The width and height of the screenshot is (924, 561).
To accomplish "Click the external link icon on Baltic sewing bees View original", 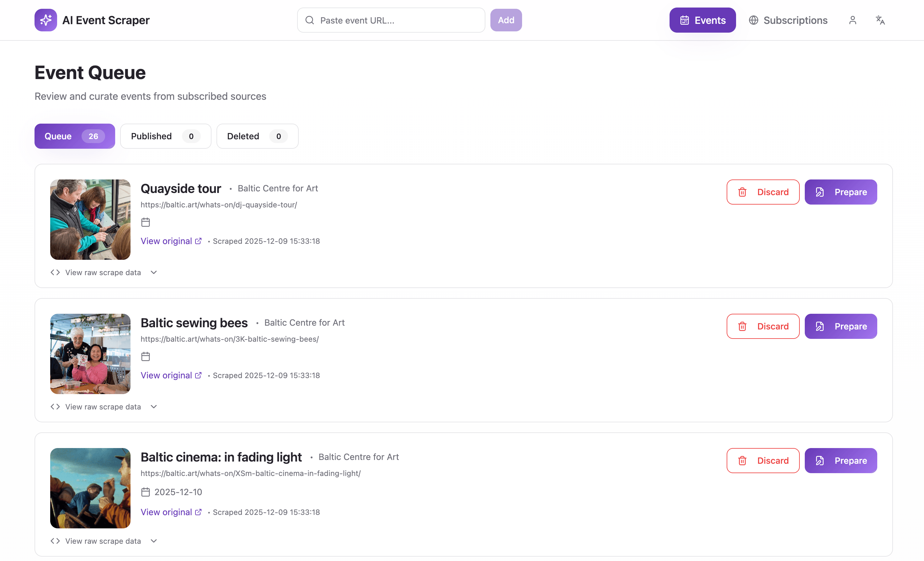I will tap(198, 375).
